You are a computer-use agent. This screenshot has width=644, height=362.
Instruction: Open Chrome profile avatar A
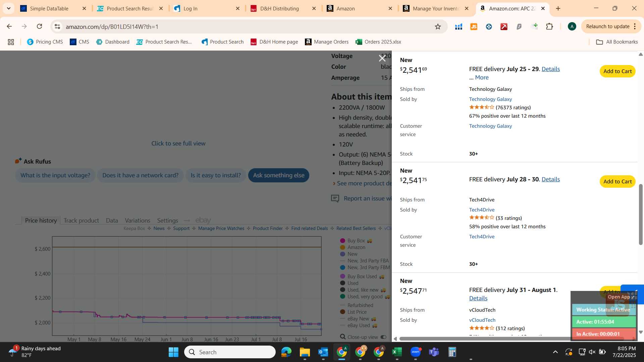tap(572, 26)
